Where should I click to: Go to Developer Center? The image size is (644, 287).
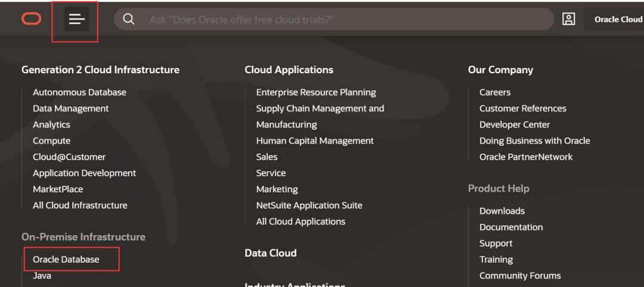515,124
